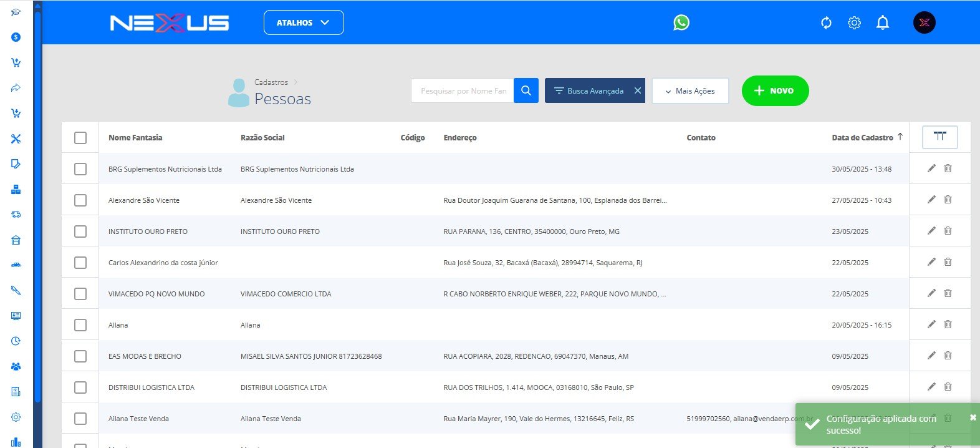Toggle the select-all checkbox in the table header
This screenshot has height=448, width=980.
coord(80,138)
